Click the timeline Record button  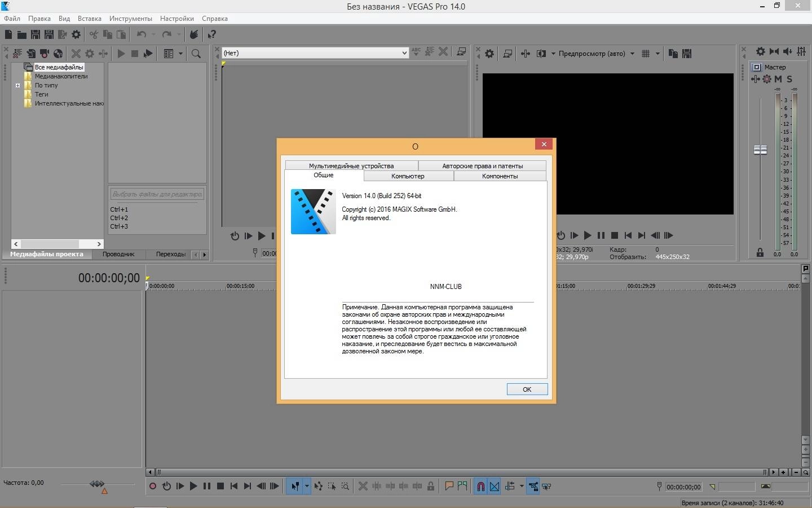tap(152, 486)
